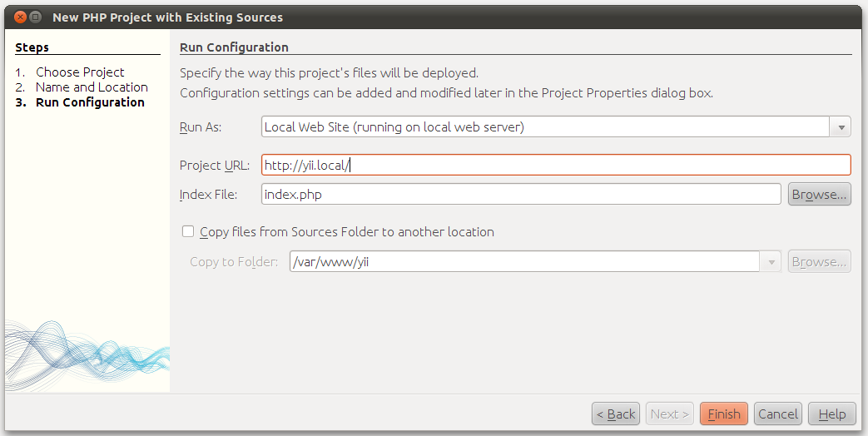
Task: Select the Name and Location step
Action: [92, 87]
